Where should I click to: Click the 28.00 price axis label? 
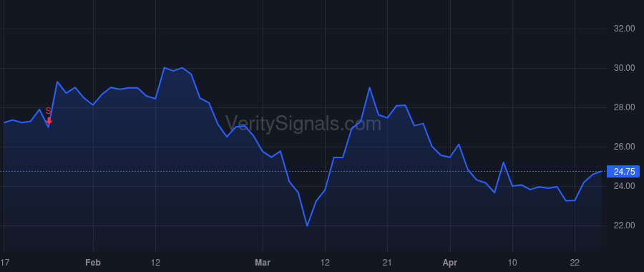[x=624, y=107]
